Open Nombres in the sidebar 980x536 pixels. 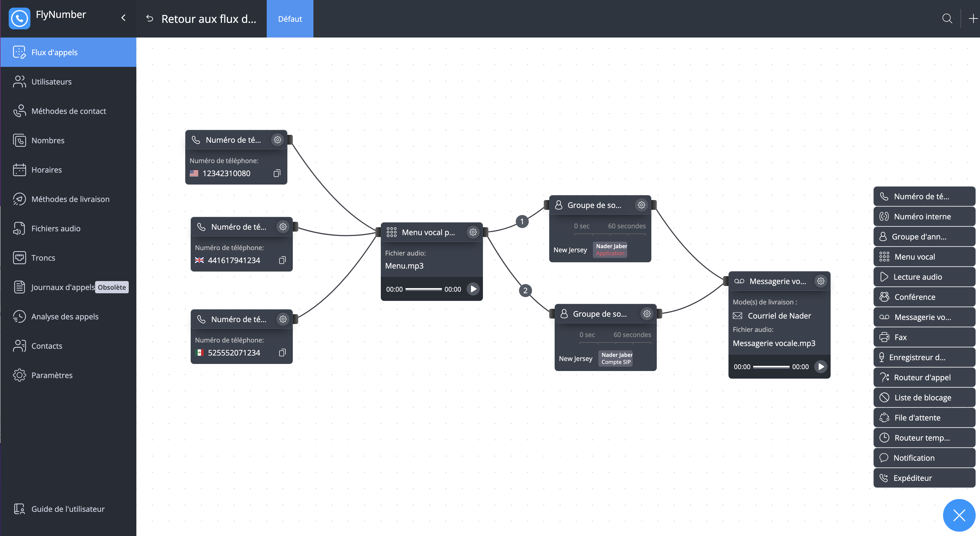pyautogui.click(x=68, y=140)
